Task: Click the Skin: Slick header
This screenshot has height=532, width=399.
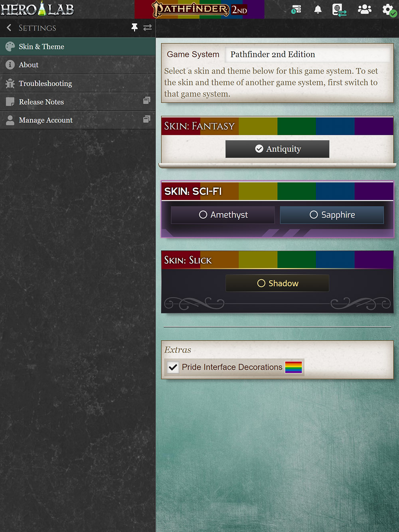Action: click(277, 260)
